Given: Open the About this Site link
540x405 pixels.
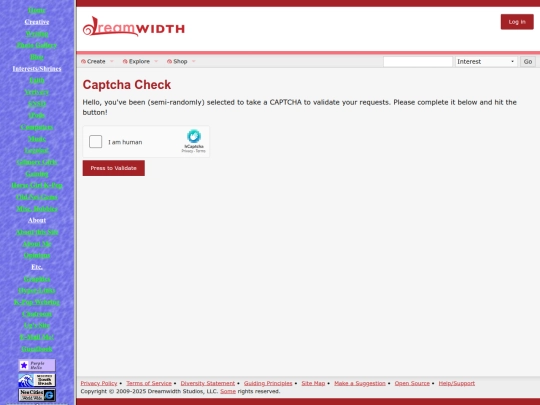Looking at the screenshot, I should click(x=37, y=232).
